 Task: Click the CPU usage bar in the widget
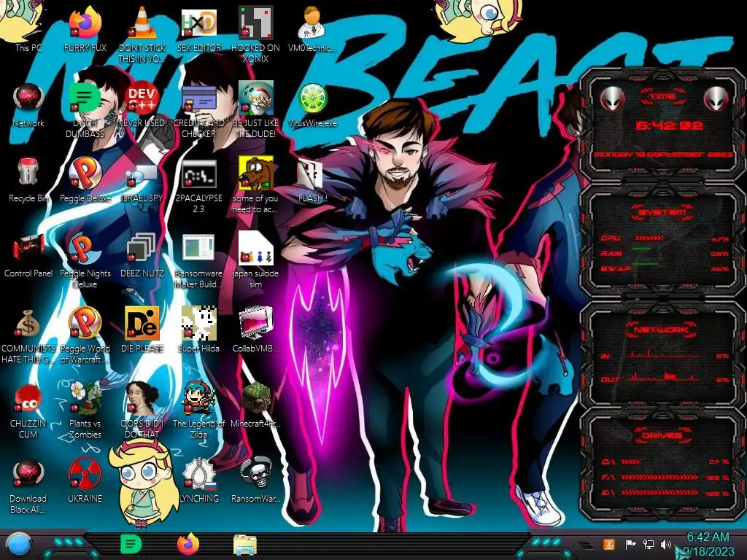point(648,238)
